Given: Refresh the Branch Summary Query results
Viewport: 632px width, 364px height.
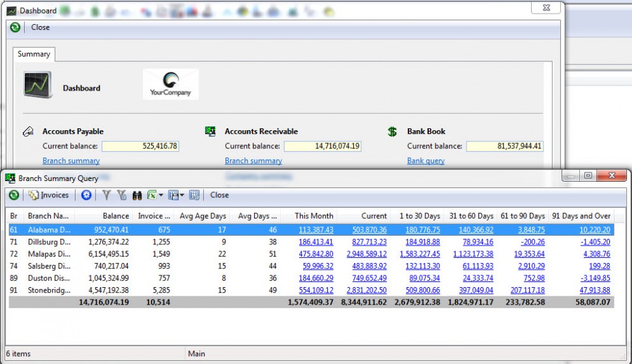Looking at the screenshot, I should [14, 195].
